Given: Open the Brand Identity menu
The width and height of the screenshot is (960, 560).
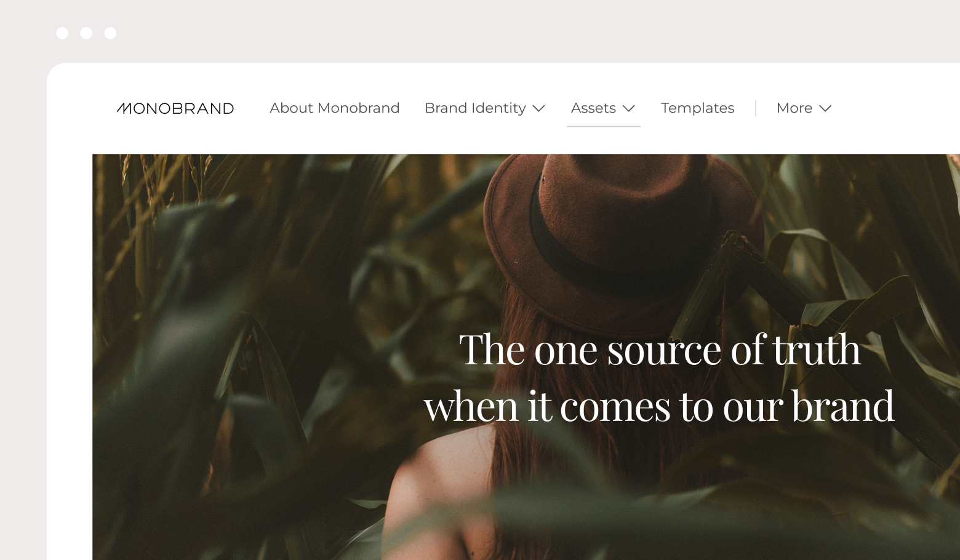Looking at the screenshot, I should (485, 108).
